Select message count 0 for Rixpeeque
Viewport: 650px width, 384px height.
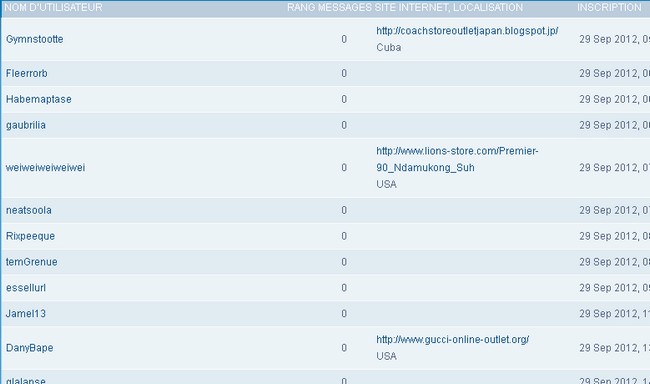(344, 236)
